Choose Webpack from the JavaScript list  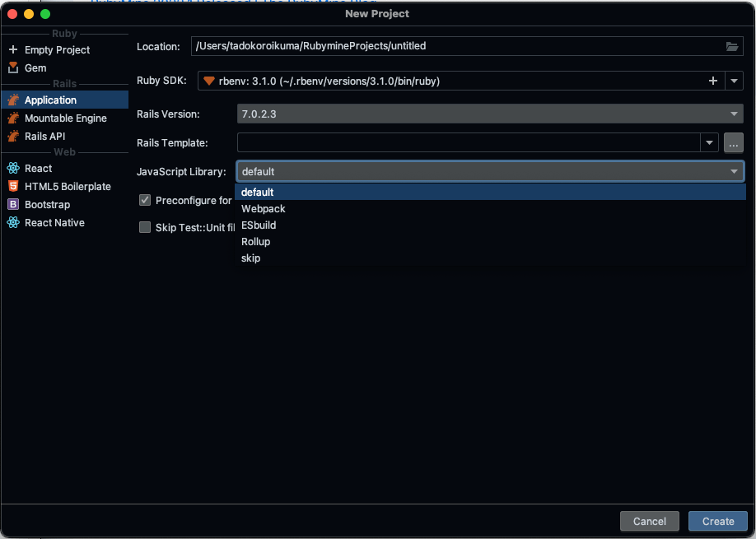click(490, 208)
